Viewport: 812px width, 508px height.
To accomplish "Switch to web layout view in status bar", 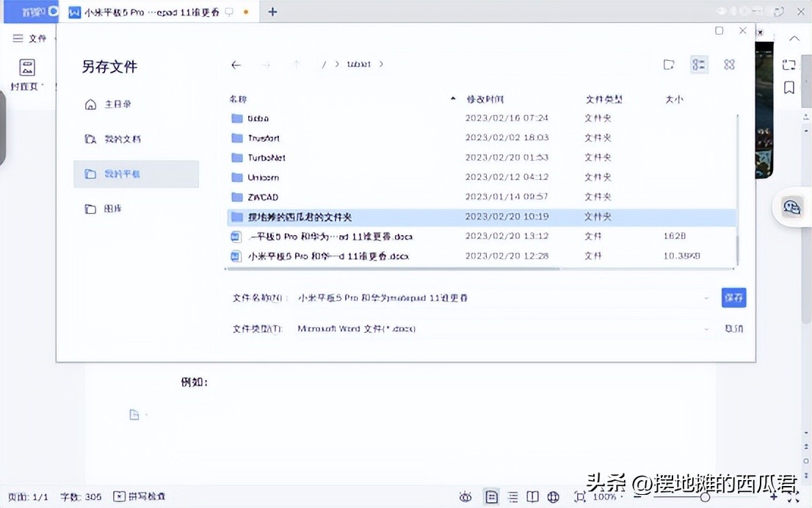I will [x=553, y=497].
